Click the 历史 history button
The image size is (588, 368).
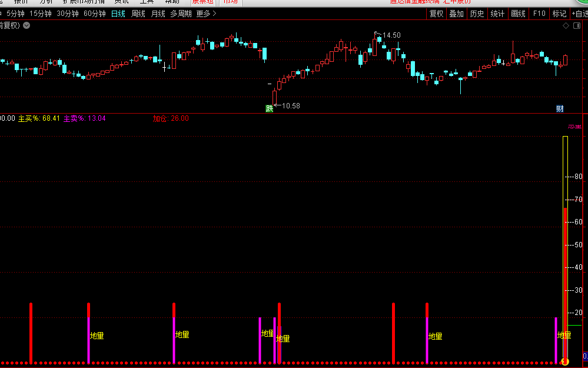(x=477, y=14)
